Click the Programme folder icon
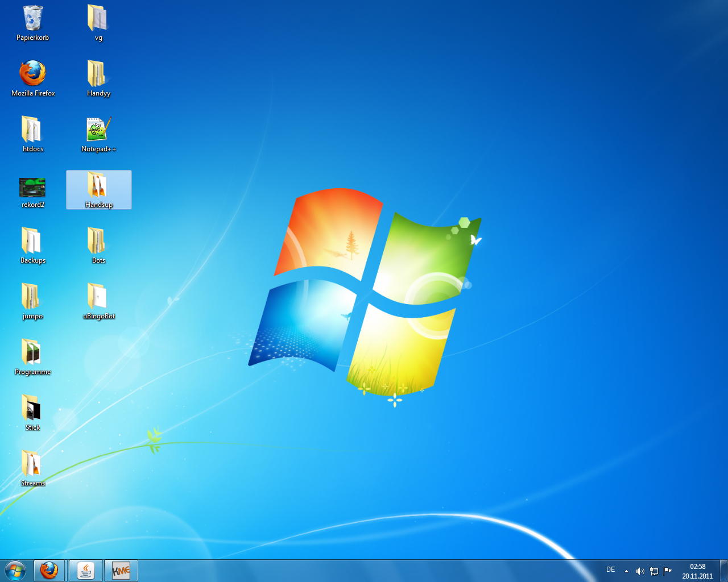Screen dimensions: 728x582 click(x=32, y=353)
